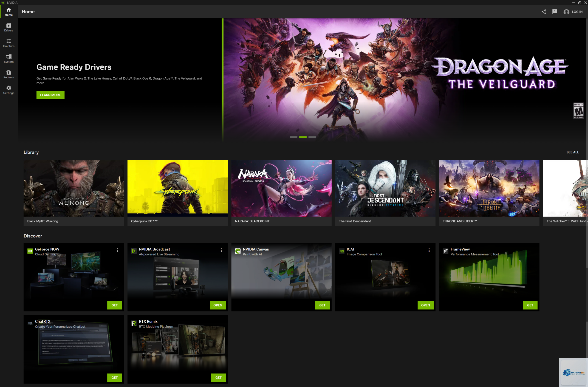Open NARAKA: BLADEPOINT game tile
588x387 pixels.
(281, 193)
